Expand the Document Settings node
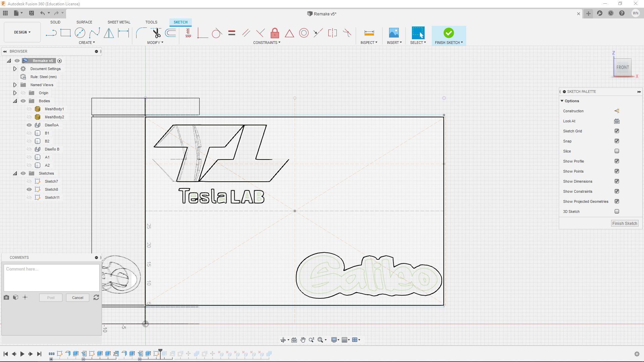 pyautogui.click(x=15, y=69)
